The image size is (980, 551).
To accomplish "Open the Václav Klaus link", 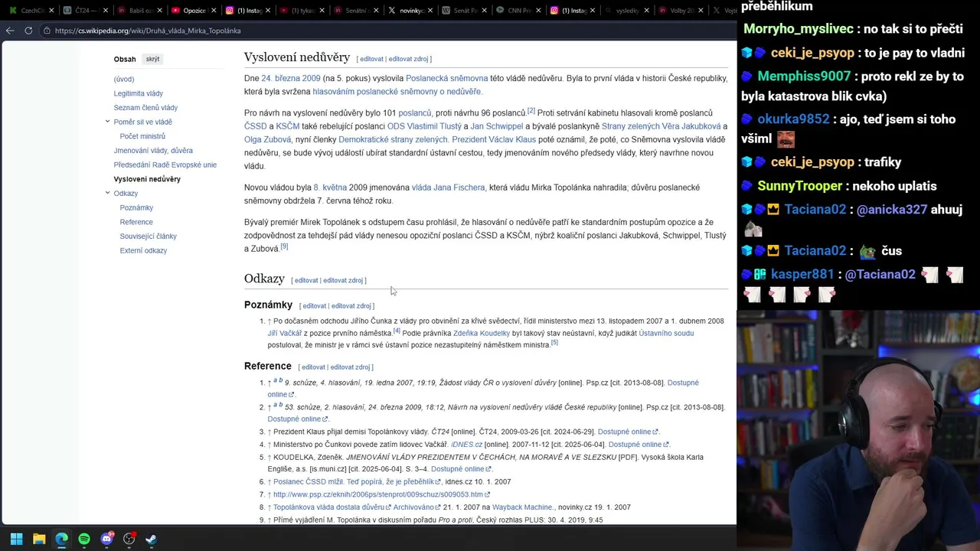I will [x=511, y=140].
